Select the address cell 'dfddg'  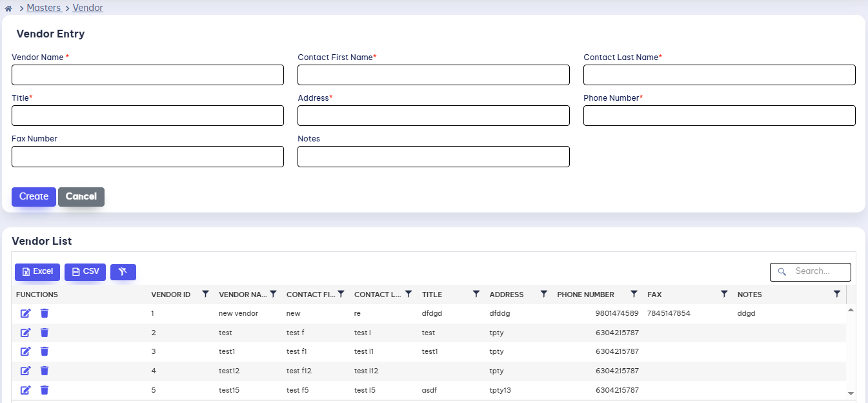coord(500,313)
